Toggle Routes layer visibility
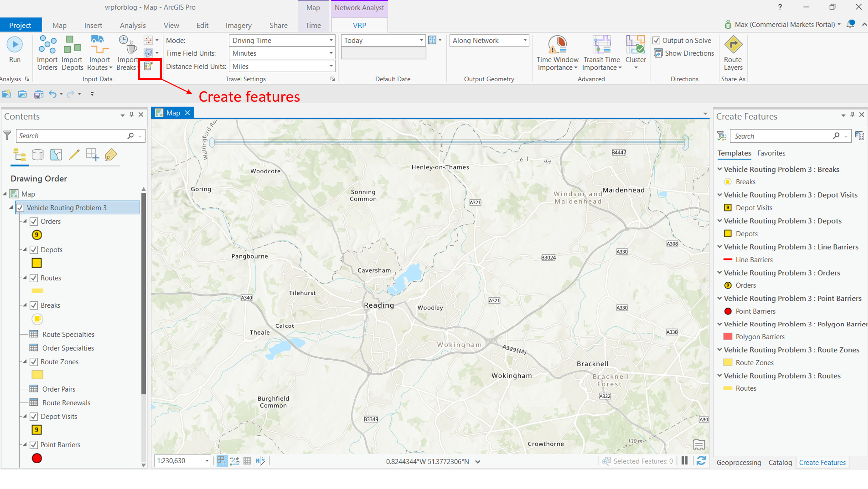This screenshot has height=489, width=868. (34, 278)
